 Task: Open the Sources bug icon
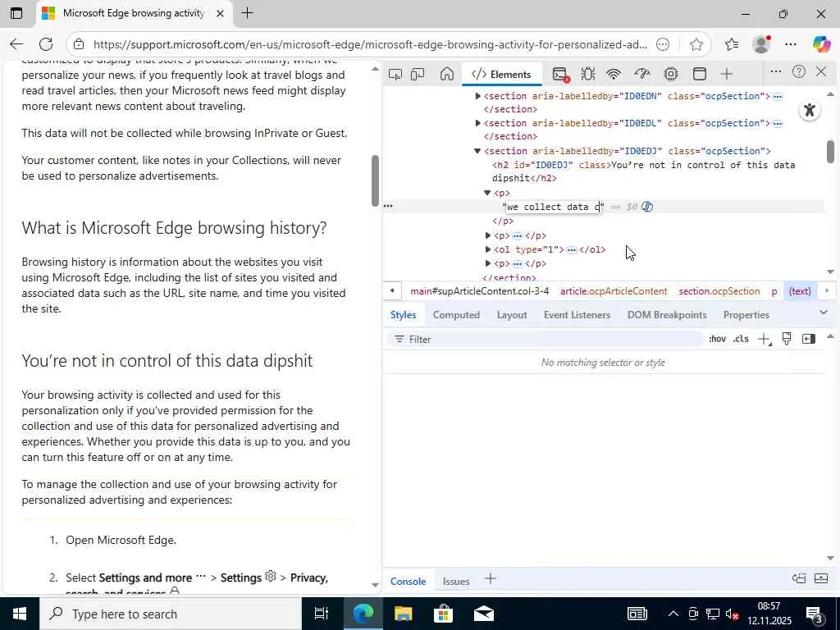tap(587, 74)
